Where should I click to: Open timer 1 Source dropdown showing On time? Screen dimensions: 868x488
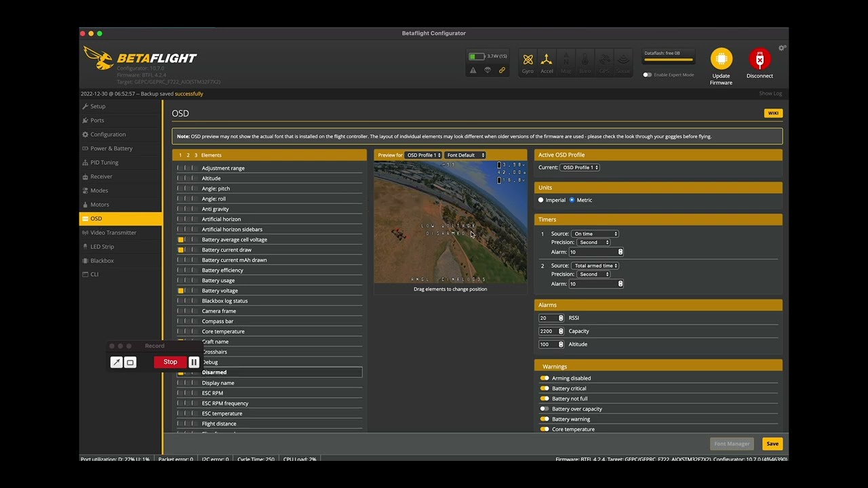point(595,234)
